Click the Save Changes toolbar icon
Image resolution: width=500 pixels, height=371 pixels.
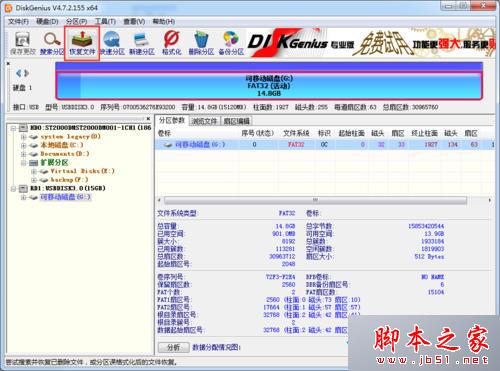click(22, 43)
